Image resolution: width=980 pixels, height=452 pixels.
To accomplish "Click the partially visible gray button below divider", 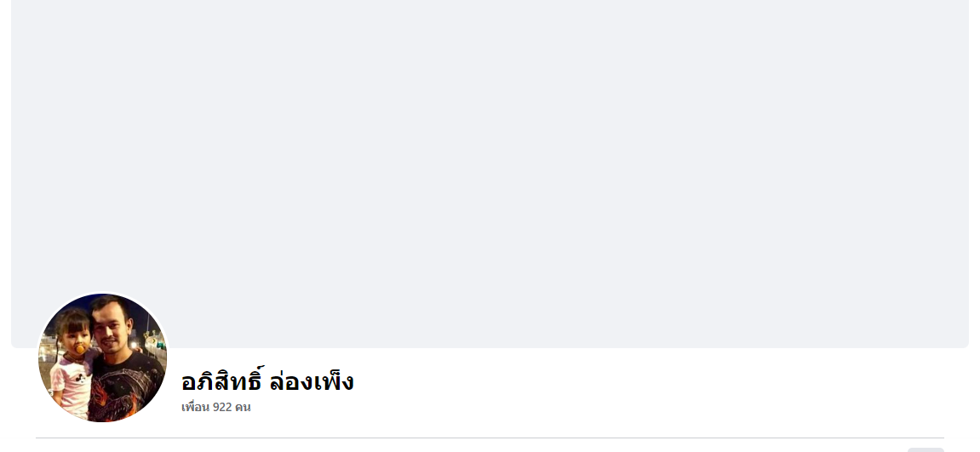I will (926, 449).
